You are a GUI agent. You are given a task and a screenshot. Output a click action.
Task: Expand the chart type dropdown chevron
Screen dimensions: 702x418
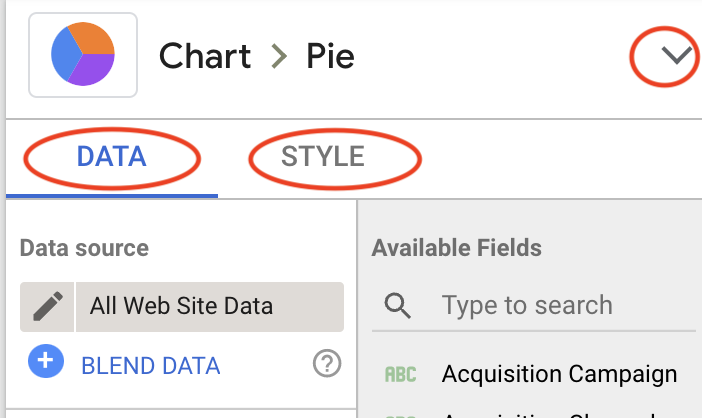click(x=676, y=56)
